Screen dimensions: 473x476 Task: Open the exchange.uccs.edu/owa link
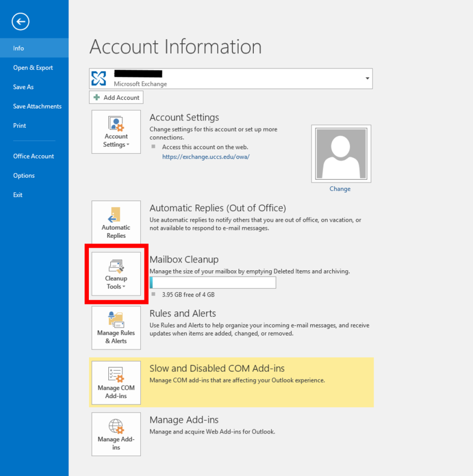point(205,157)
